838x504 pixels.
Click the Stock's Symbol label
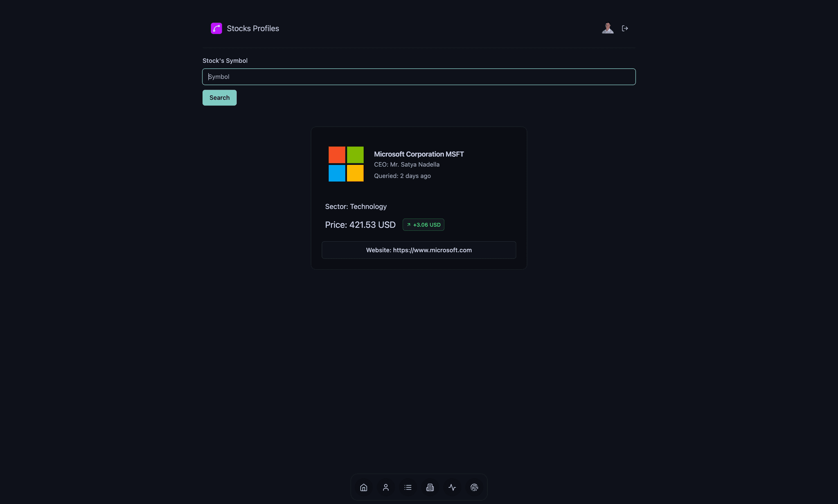point(225,61)
